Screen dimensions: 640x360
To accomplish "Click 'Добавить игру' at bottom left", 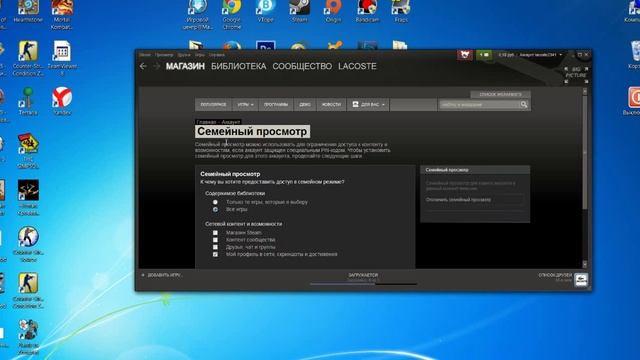I will click(165, 275).
